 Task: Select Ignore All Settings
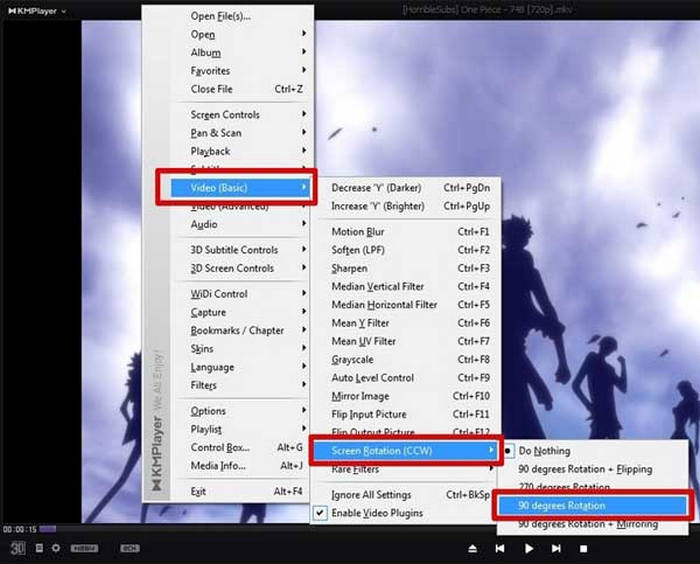[404, 495]
